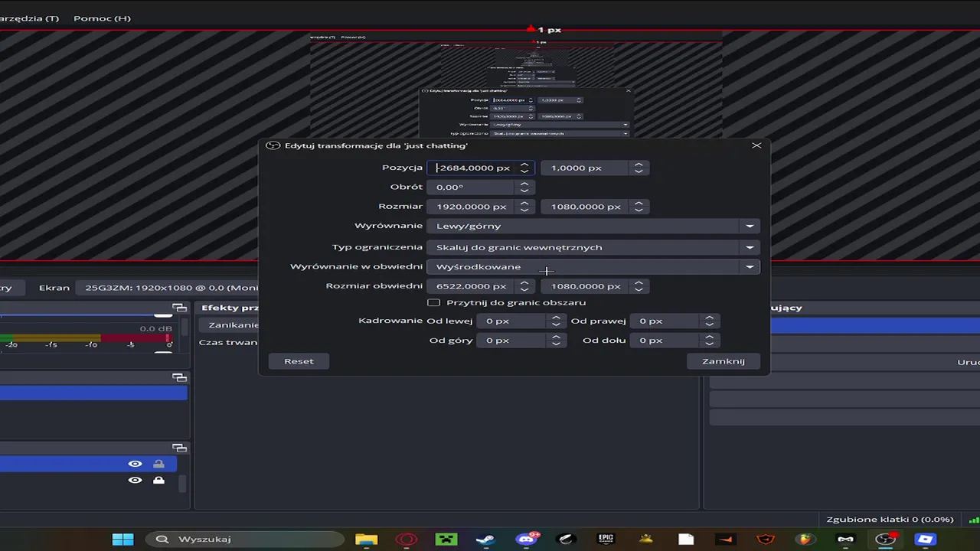The width and height of the screenshot is (980, 551).
Task: Float the scenes dock panel
Action: [x=179, y=377]
